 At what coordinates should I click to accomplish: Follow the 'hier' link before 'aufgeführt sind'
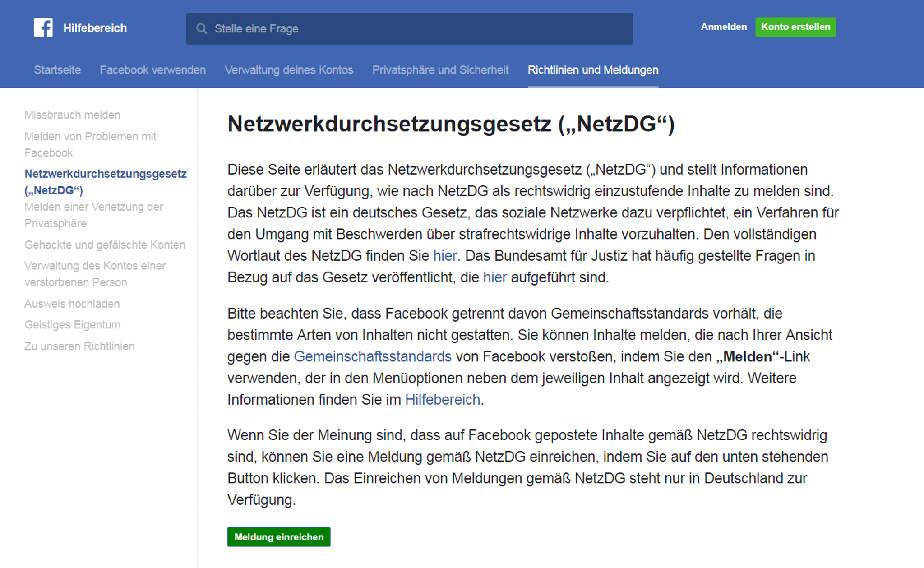click(495, 277)
